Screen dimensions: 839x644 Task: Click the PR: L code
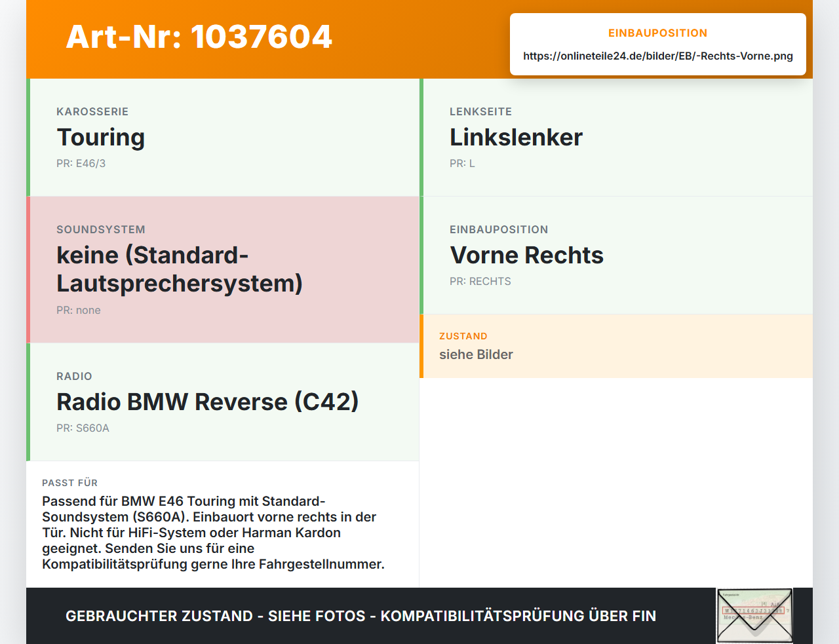462,163
